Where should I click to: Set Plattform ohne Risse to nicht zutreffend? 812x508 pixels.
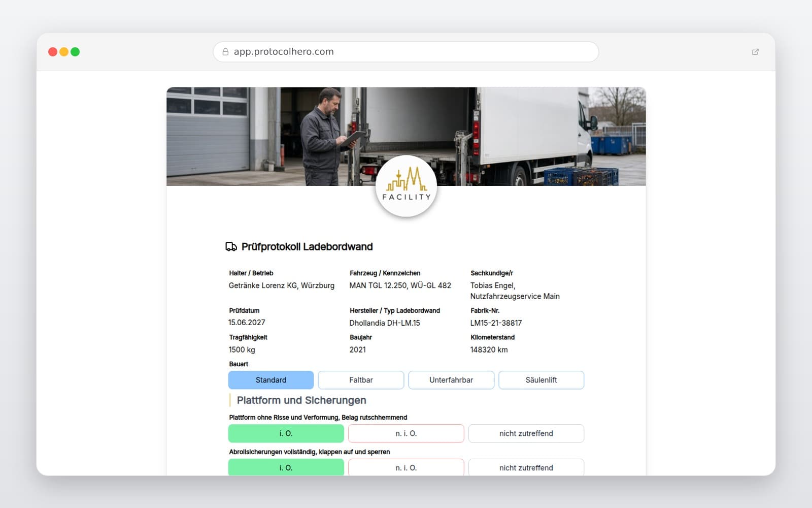click(x=526, y=433)
